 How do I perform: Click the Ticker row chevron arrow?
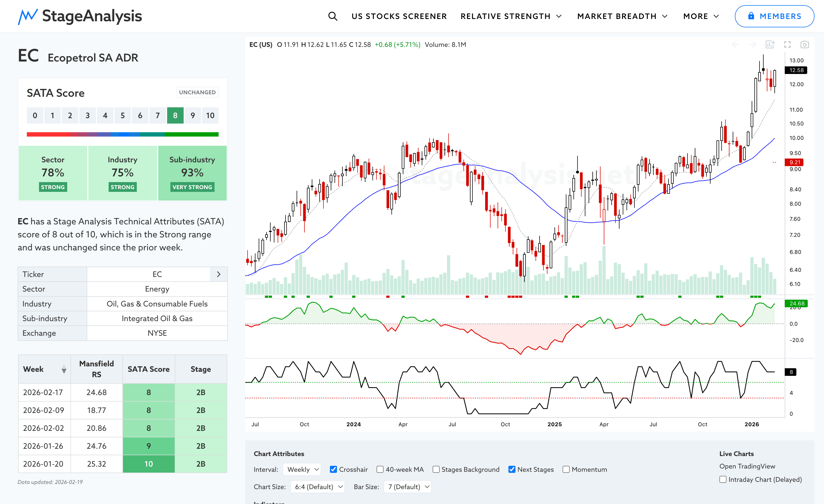[x=218, y=274]
